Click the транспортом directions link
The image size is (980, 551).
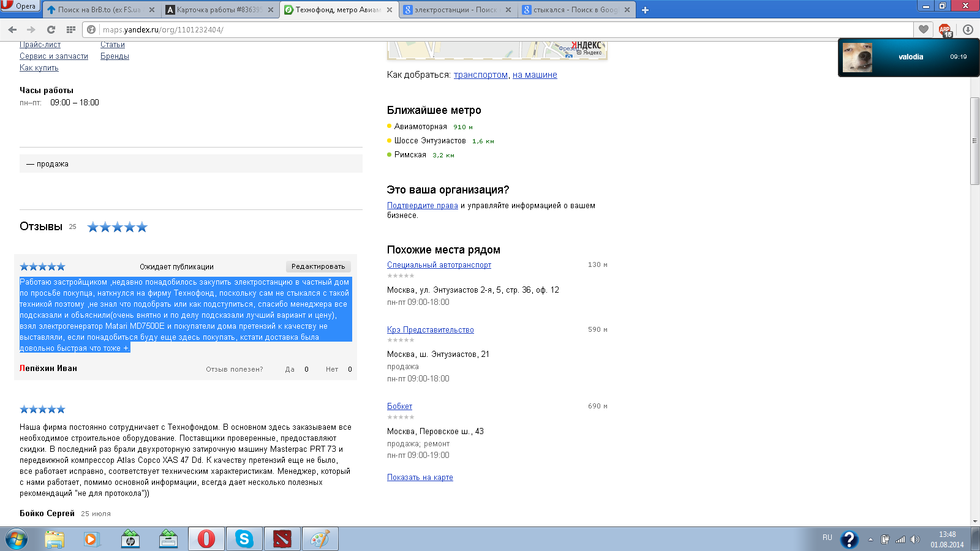tap(481, 75)
